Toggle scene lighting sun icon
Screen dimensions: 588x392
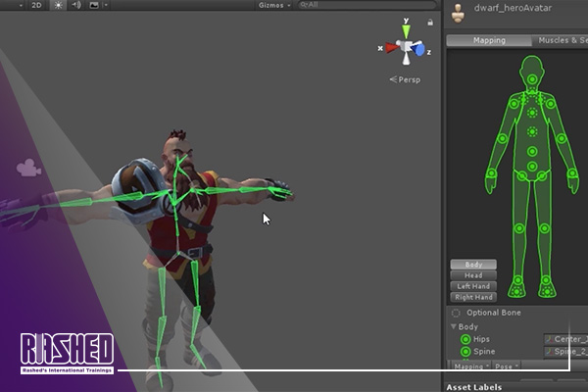[58, 5]
